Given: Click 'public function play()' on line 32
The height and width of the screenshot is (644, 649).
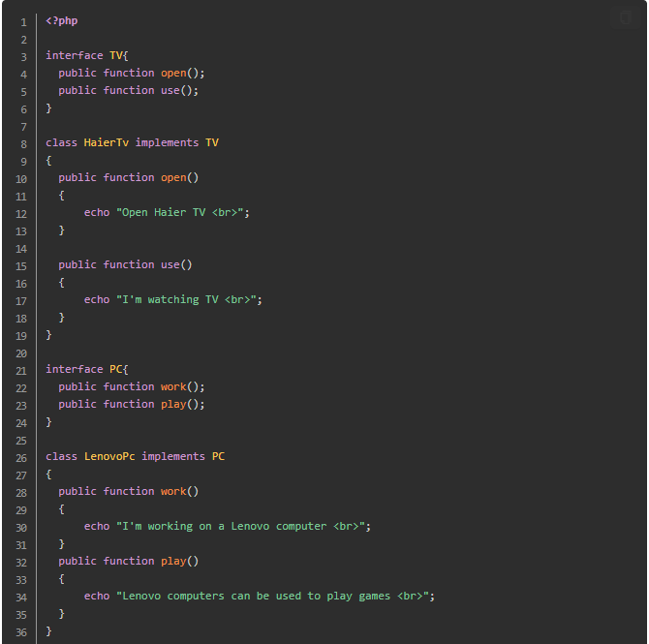Looking at the screenshot, I should (128, 561).
